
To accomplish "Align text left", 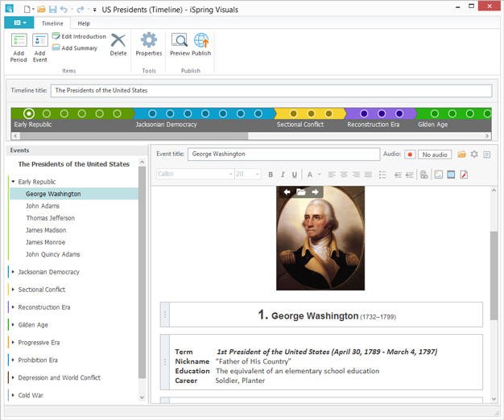I will [332, 175].
